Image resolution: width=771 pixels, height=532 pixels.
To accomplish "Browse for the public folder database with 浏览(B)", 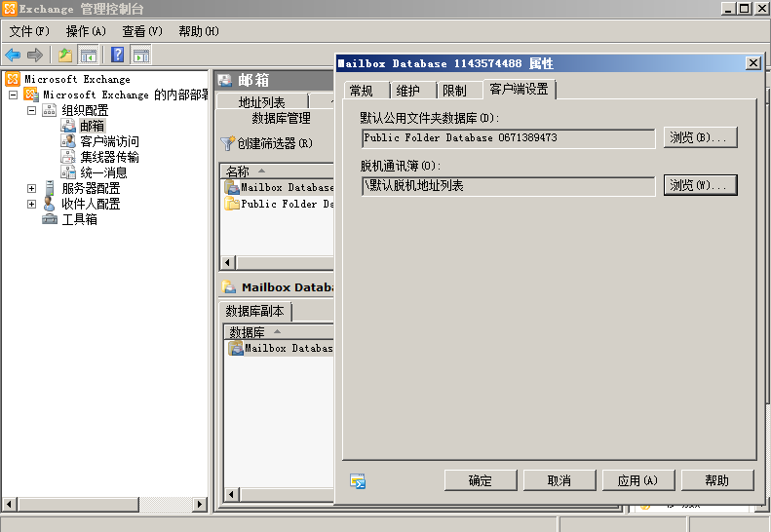I will pos(700,137).
